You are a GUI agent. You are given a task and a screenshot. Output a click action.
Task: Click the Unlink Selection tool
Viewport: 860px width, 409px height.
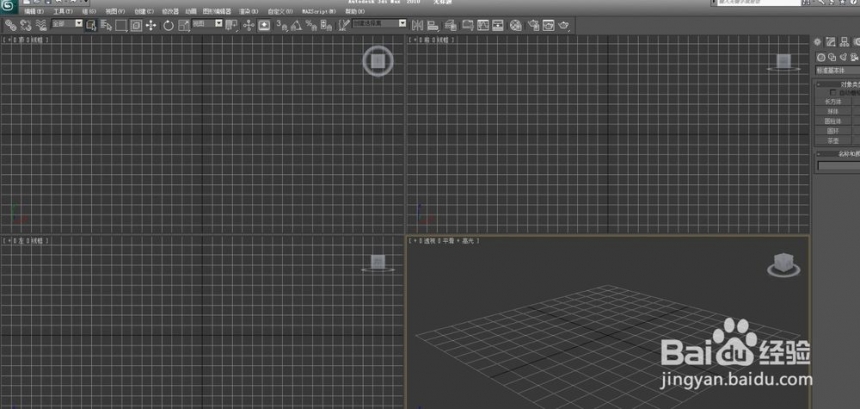click(x=25, y=25)
